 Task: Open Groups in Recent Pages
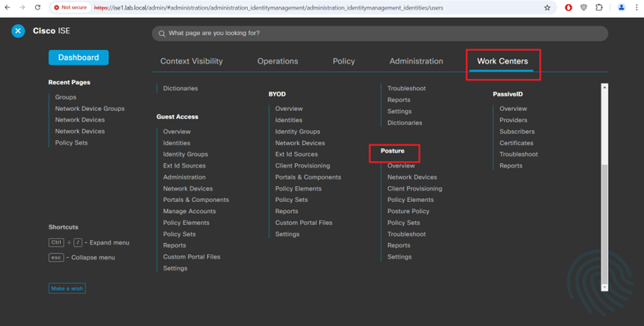[x=66, y=97]
